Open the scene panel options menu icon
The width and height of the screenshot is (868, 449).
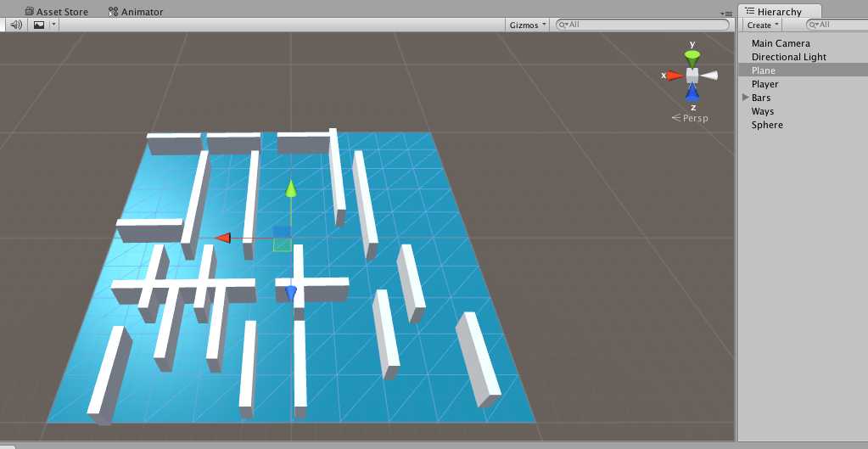[726, 14]
